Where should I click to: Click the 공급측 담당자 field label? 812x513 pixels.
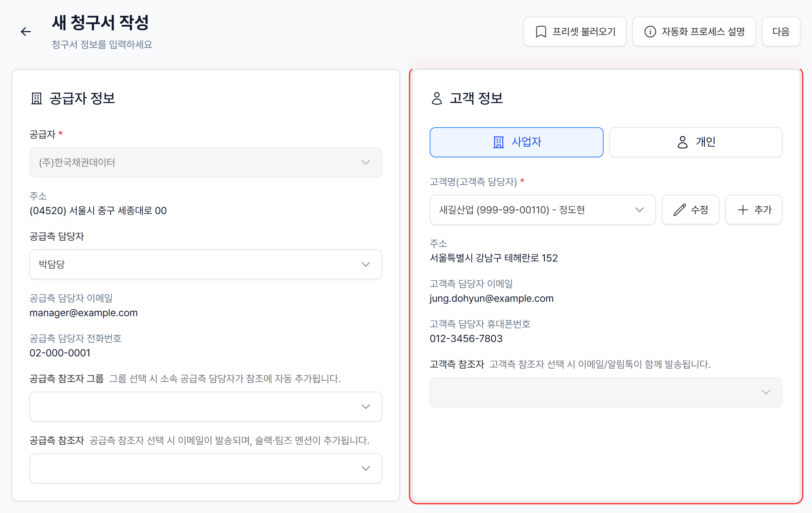[57, 236]
